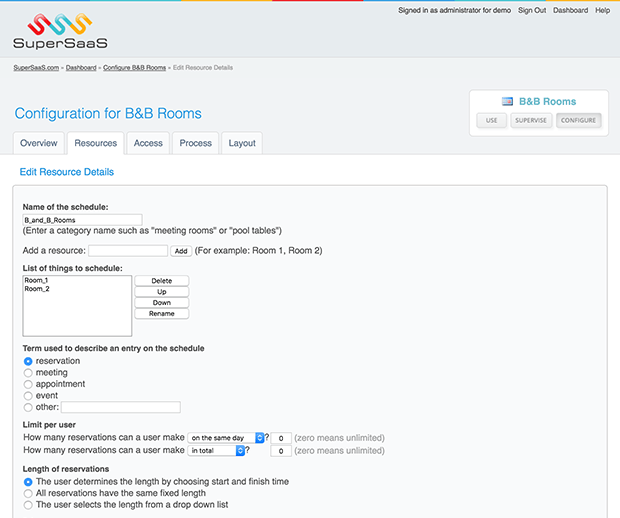The height and width of the screenshot is (518, 620).
Task: Click the B&B Rooms title link
Action: click(547, 102)
